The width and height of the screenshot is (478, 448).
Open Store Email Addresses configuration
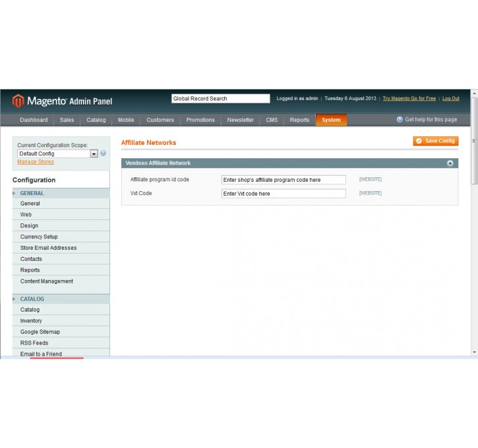61,248
